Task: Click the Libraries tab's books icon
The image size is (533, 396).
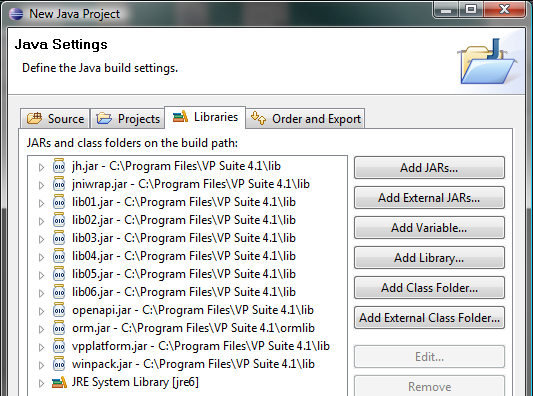Action: (180, 117)
